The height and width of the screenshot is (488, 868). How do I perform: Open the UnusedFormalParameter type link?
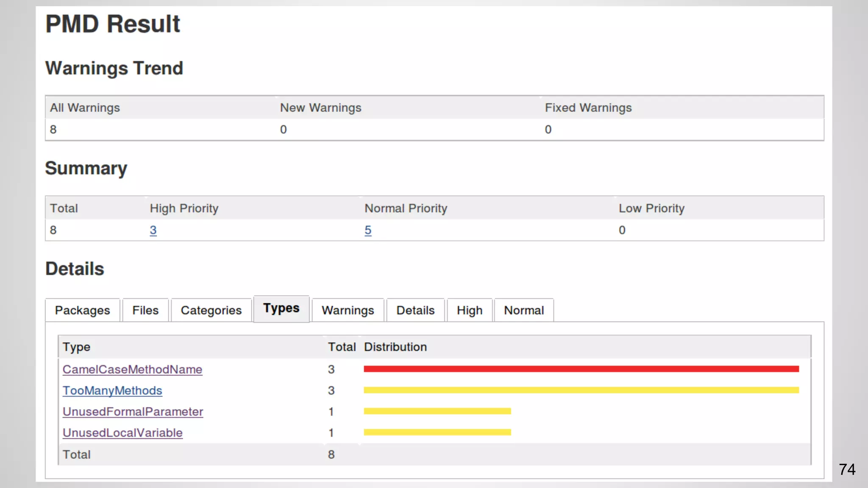[x=133, y=412]
